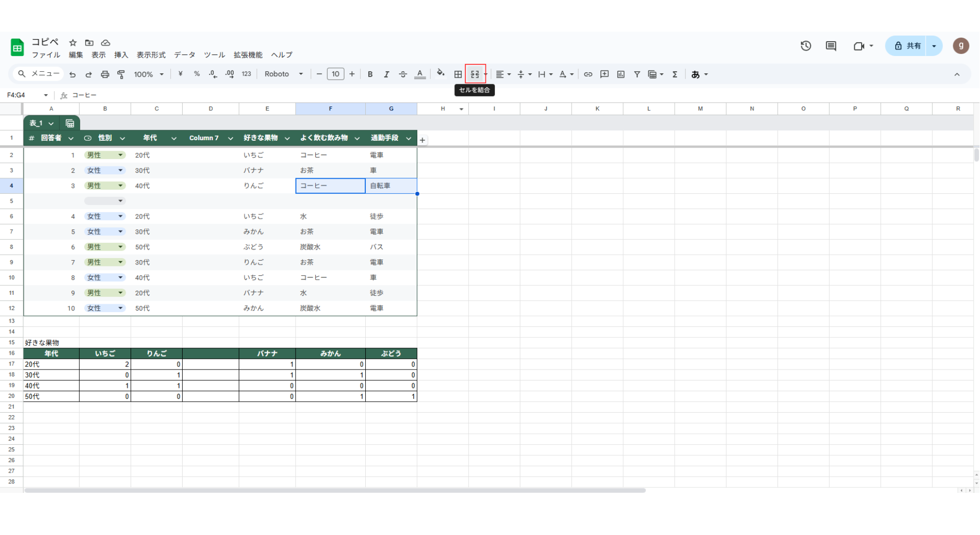Image resolution: width=980 pixels, height=535 pixels.
Task: Create a filter using funnel icon
Action: click(637, 74)
